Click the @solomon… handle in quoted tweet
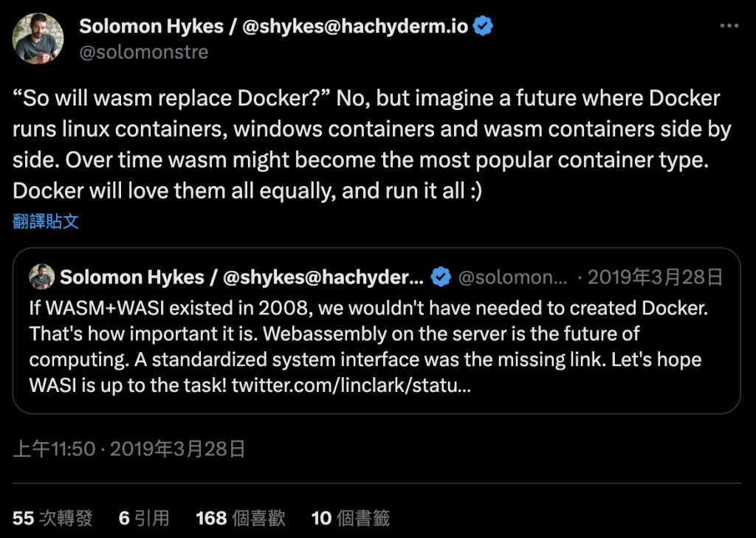Viewport: 756px width, 538px height. pyautogui.click(x=512, y=277)
